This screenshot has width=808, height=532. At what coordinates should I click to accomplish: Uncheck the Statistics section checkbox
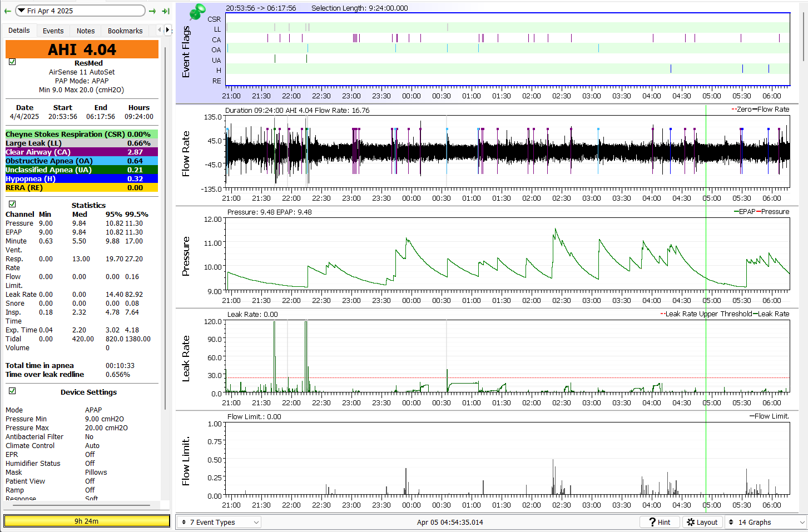click(x=12, y=204)
